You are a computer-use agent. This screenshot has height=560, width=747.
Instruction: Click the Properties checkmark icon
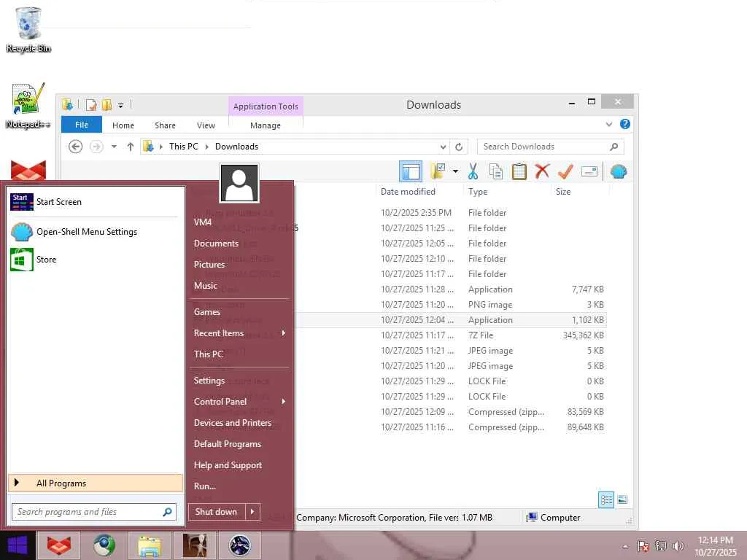(565, 171)
